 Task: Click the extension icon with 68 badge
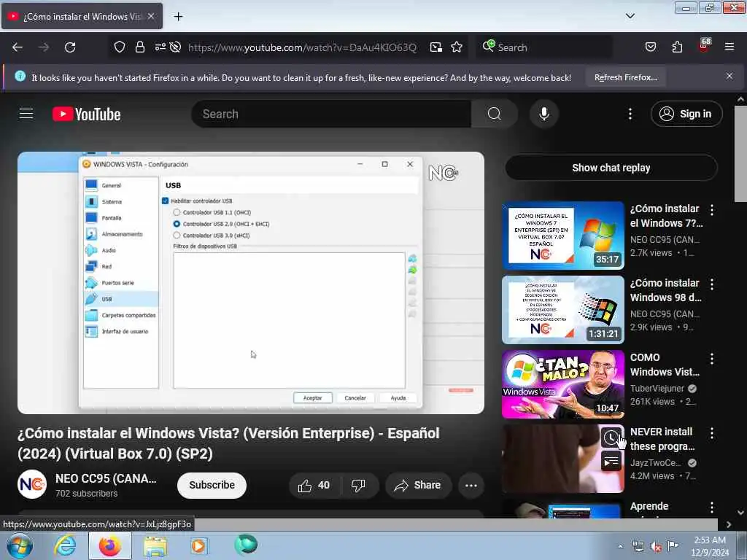pos(704,46)
